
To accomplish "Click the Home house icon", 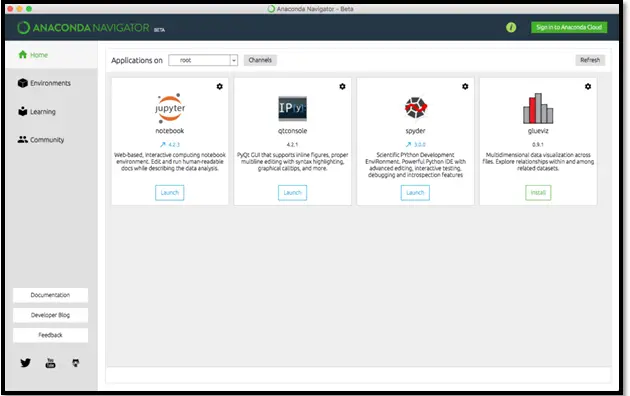I will (x=22, y=55).
